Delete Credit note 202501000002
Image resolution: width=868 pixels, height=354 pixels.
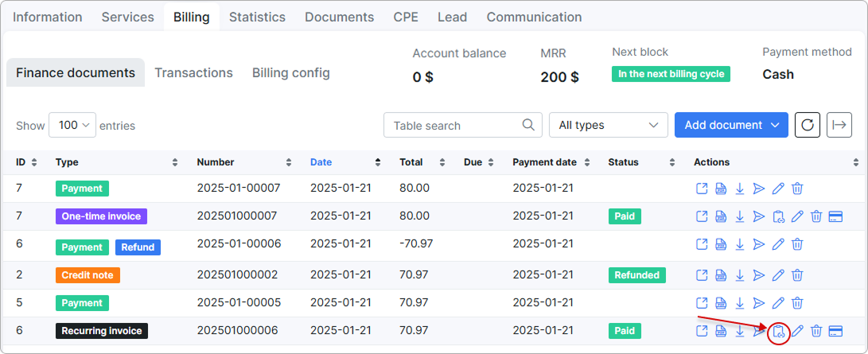(x=797, y=275)
